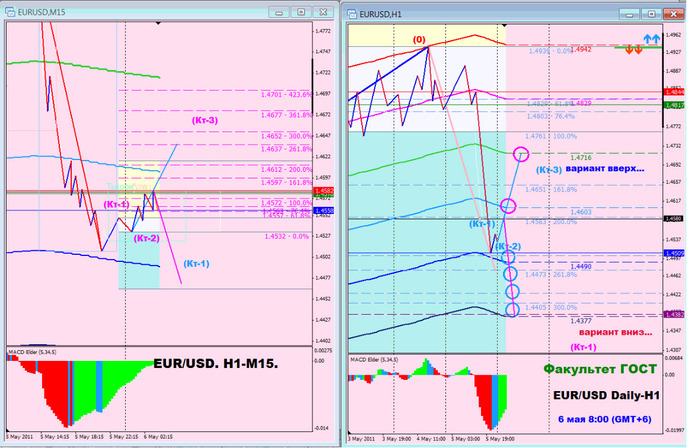
Task: Click the '1.4761 - 100.0%' Fibonacci label
Action: (551, 136)
